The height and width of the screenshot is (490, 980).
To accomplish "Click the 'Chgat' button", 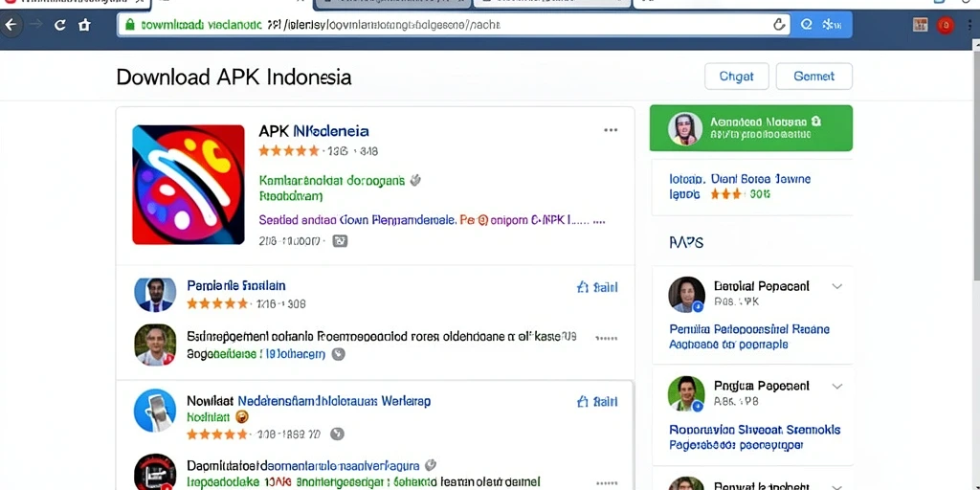I will point(736,77).
